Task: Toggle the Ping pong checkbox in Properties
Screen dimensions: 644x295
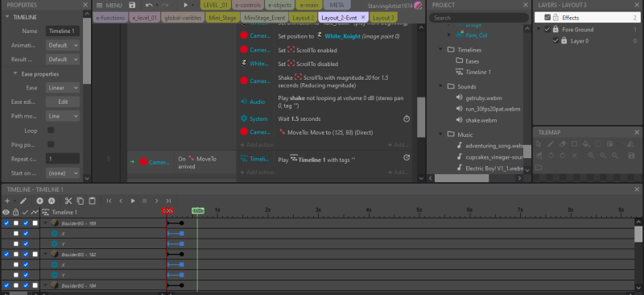Action: tap(51, 144)
